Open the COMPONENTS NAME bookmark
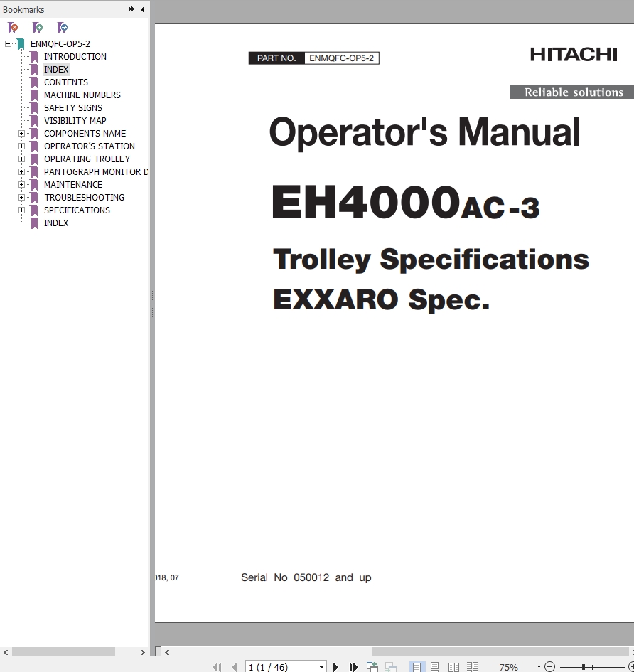 point(85,134)
